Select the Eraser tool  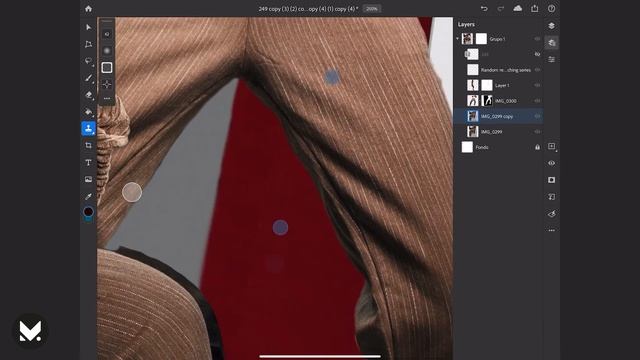tap(89, 95)
